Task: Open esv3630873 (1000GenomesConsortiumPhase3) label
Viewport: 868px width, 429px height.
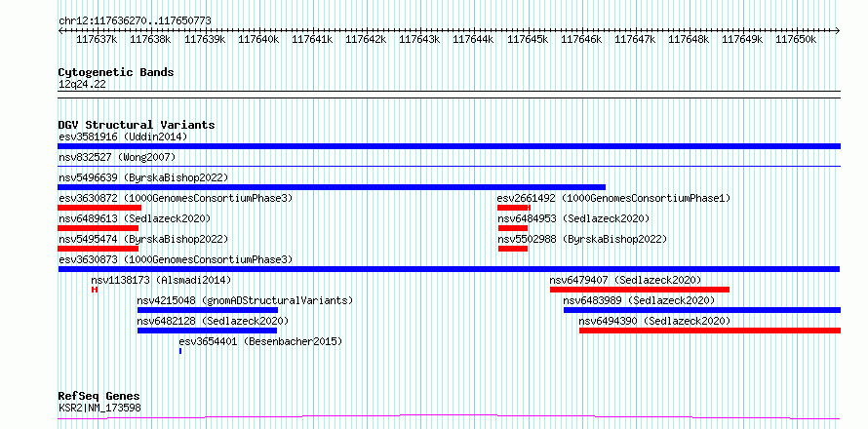Action: pyautogui.click(x=176, y=259)
